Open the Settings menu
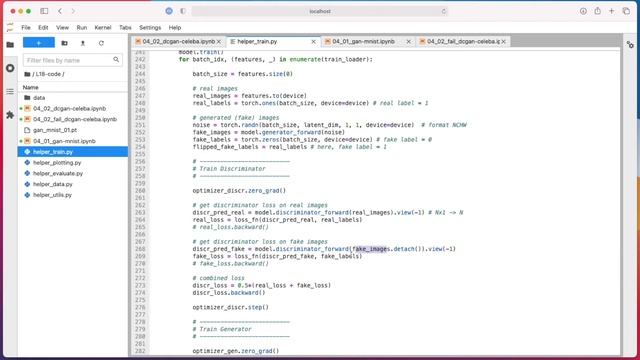Image resolution: width=640 pixels, height=360 pixels. 150,27
